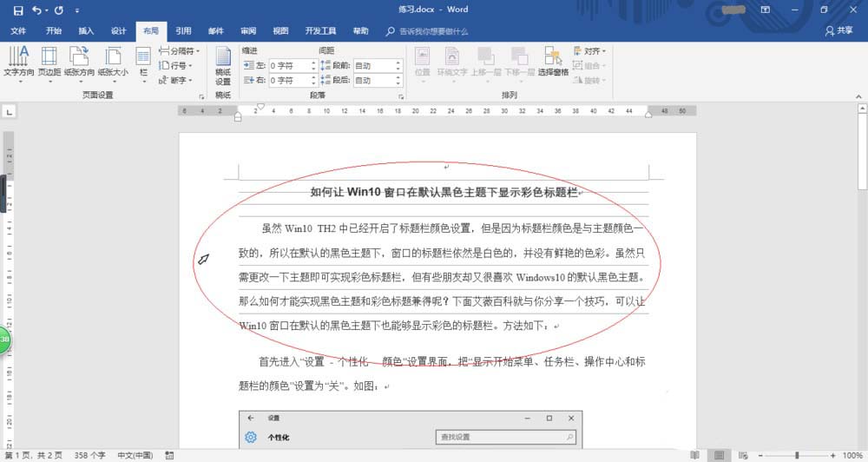
Task: Click the right indent marker on ruler
Action: coord(648,114)
